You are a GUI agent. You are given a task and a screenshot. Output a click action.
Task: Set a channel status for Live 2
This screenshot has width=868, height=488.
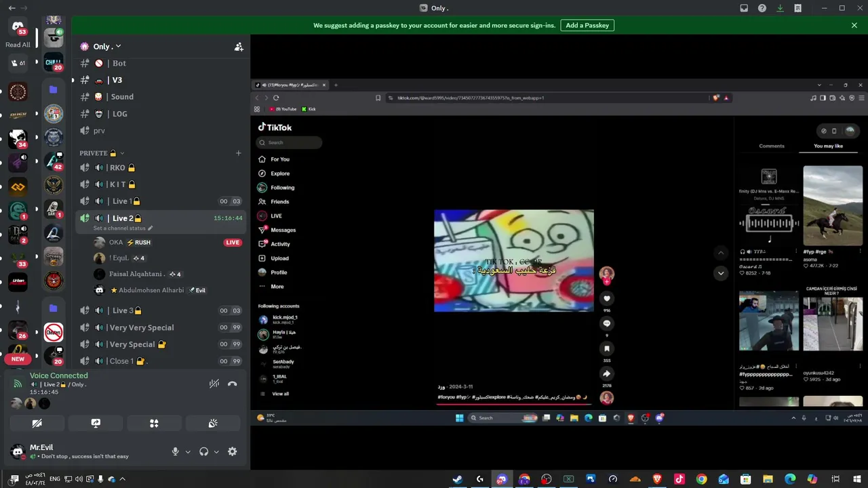tap(123, 228)
